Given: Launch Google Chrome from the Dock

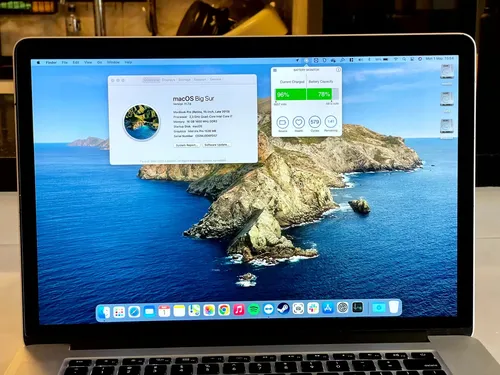Looking at the screenshot, I should (224, 310).
